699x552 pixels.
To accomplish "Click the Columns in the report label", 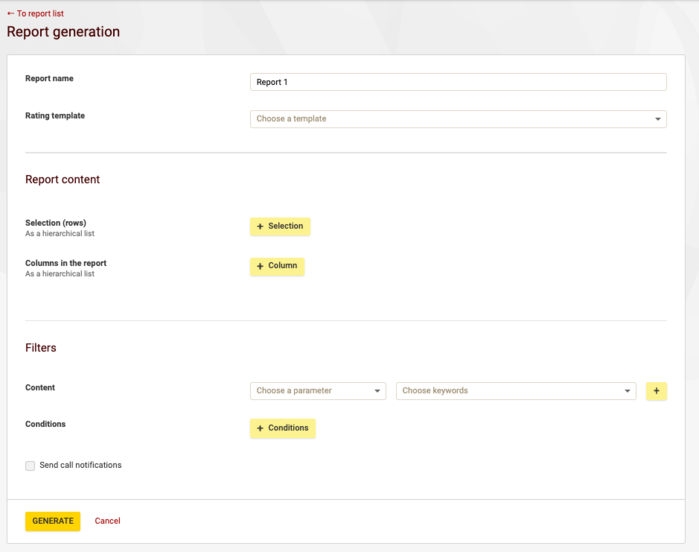I will click(66, 263).
